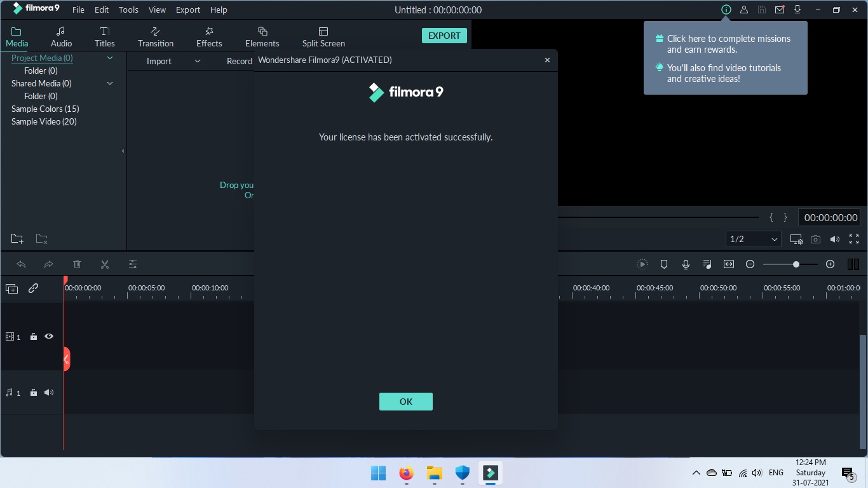Zoom in the timeline with plus button
The height and width of the screenshot is (488, 868).
tap(830, 264)
